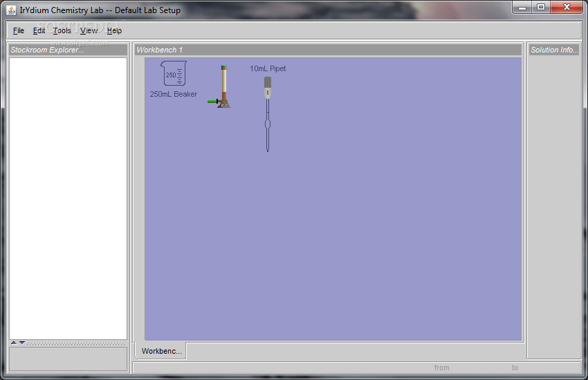This screenshot has width=588, height=380.
Task: Open the File menu
Action: (x=19, y=30)
